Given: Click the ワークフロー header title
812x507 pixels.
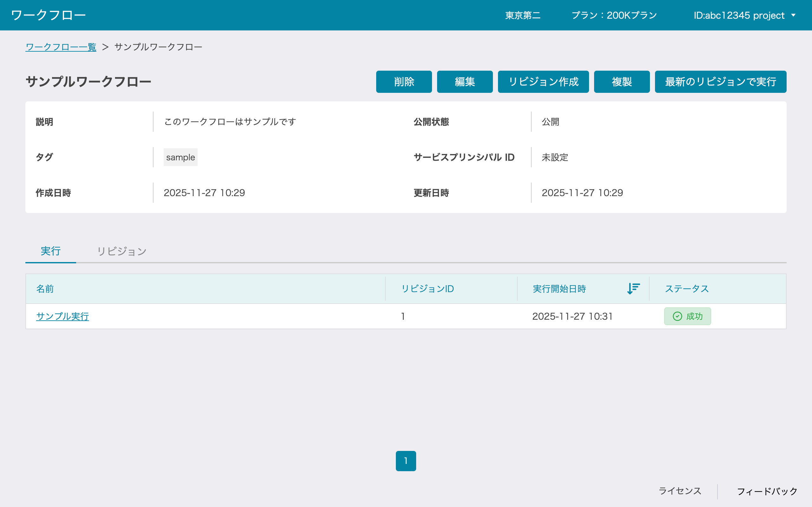Looking at the screenshot, I should pos(48,15).
